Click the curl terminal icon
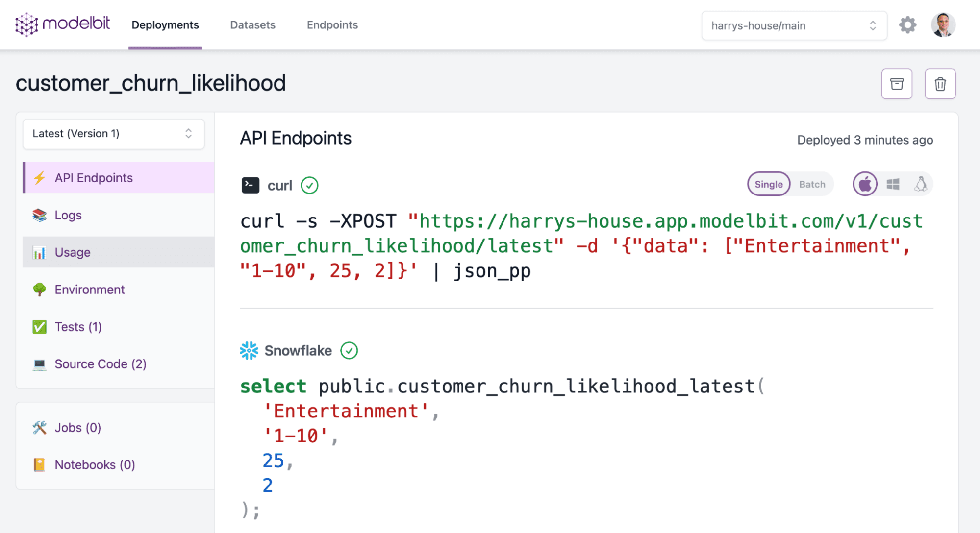The image size is (980, 533). click(x=250, y=185)
